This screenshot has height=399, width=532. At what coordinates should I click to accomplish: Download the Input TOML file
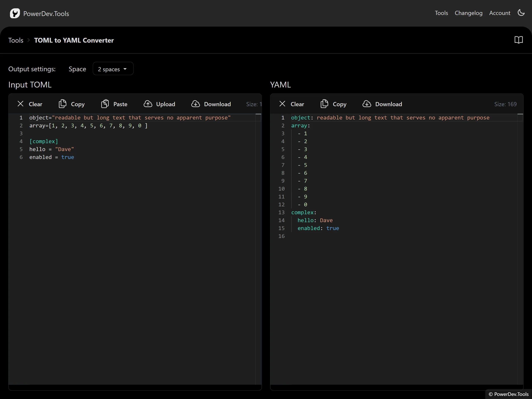tap(211, 104)
